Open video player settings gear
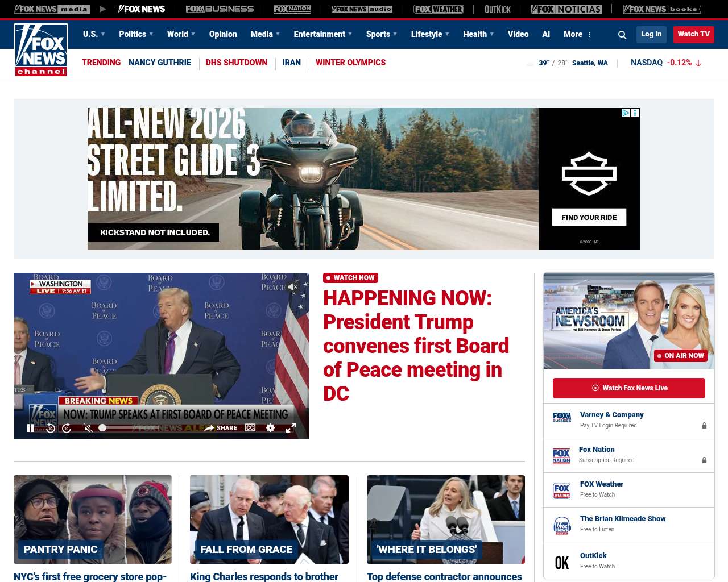 pos(271,427)
